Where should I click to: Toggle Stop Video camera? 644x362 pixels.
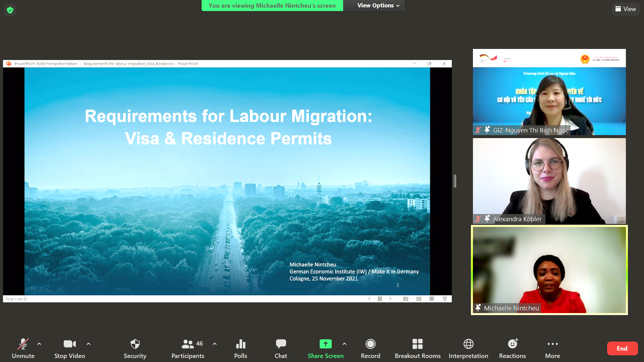(70, 348)
